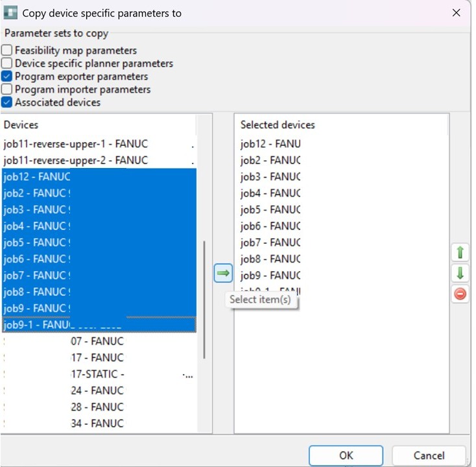This screenshot has height=467, width=476.
Task: Click the green up arrow move icon
Action: (x=459, y=252)
